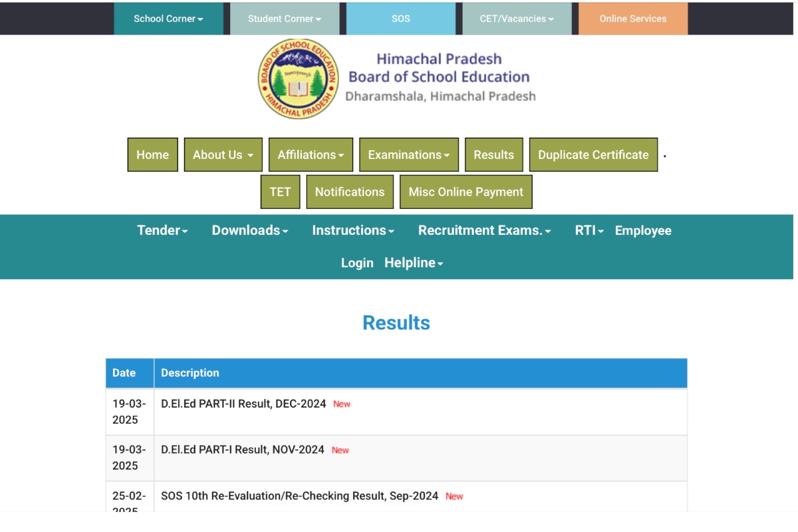This screenshot has height=532, width=798.
Task: Open the TET page
Action: tap(280, 192)
